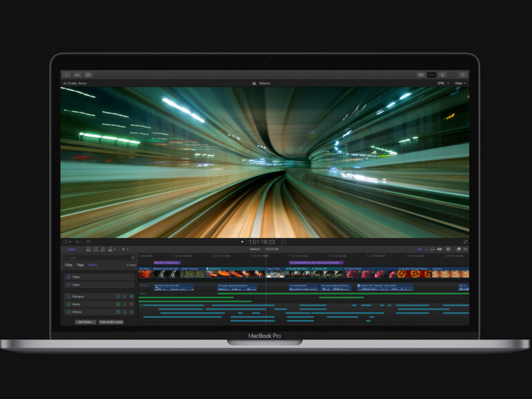Click the play button beside timecode
Image resolution: width=532 pixels, height=399 pixels.
coord(243,242)
